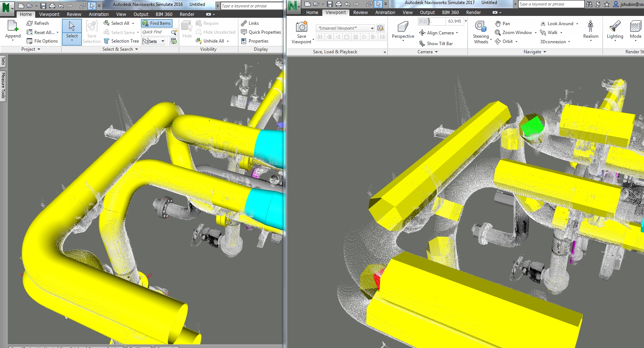This screenshot has width=644, height=348.
Task: Click the Quick Properties button
Action: coord(261,32)
